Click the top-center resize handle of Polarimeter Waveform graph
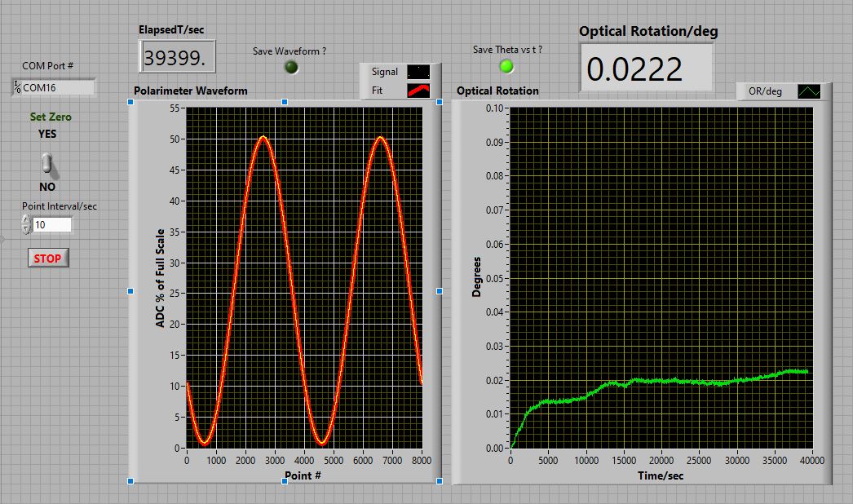Viewport: 853px width, 504px height. pyautogui.click(x=285, y=102)
